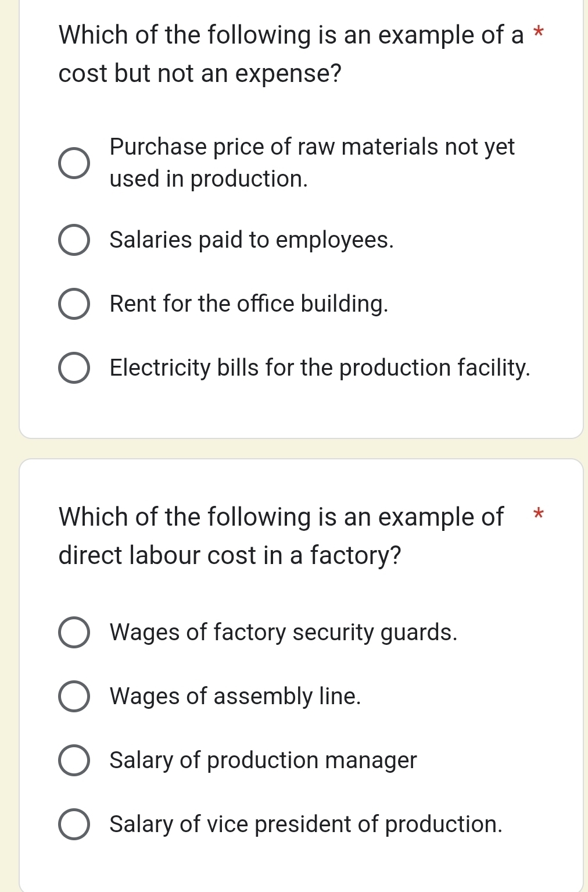Mark the 'Rent for the office building' radio circle
This screenshot has width=588, height=892.
(74, 304)
